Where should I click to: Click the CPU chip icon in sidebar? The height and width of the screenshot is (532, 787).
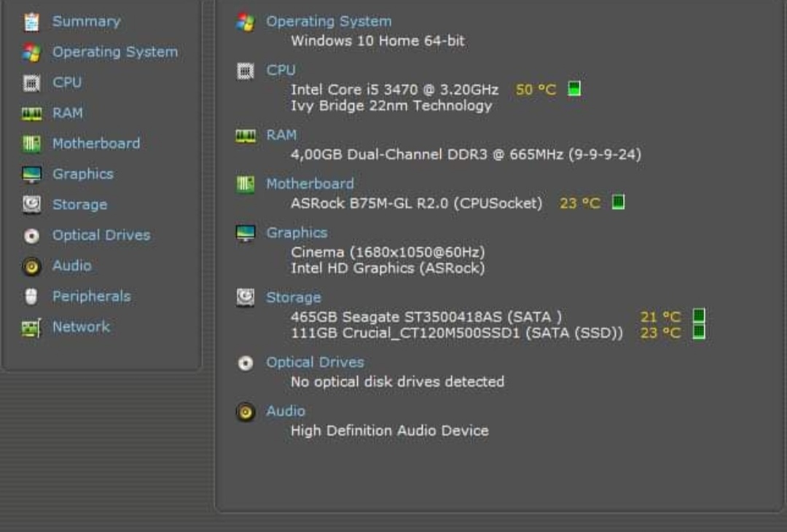[31, 83]
